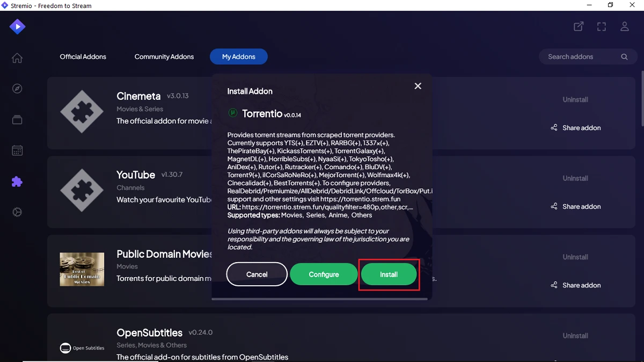Open the Library icon in sidebar
Viewport: 644px width, 362px height.
pyautogui.click(x=17, y=120)
